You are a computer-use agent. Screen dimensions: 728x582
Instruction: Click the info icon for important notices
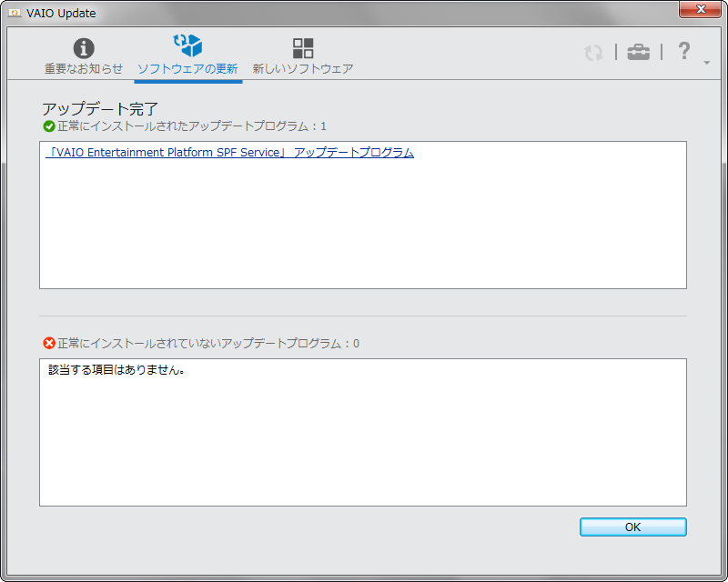coord(84,48)
